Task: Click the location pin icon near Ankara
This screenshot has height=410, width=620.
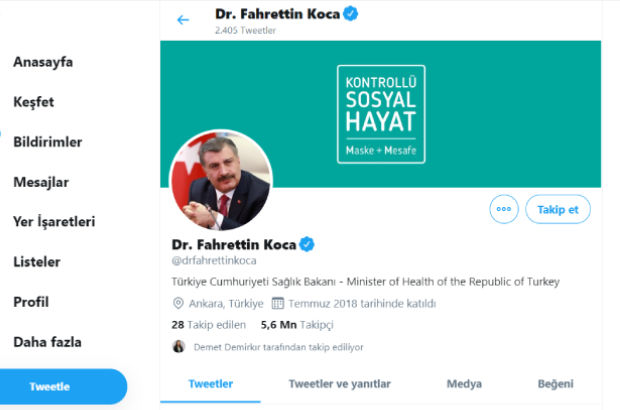Action: [x=178, y=303]
